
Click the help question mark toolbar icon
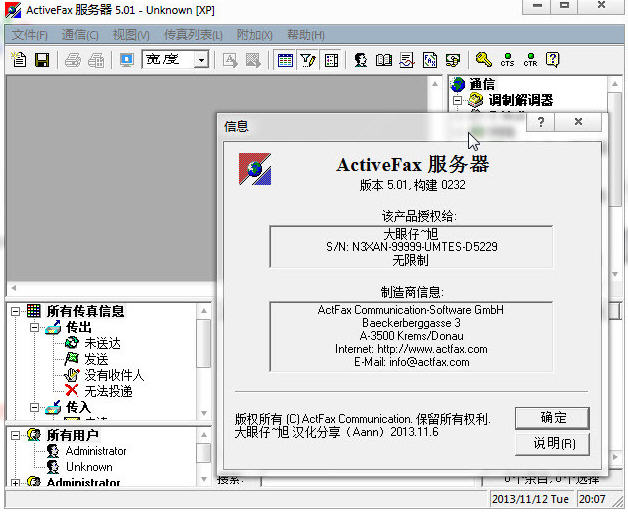tap(553, 59)
